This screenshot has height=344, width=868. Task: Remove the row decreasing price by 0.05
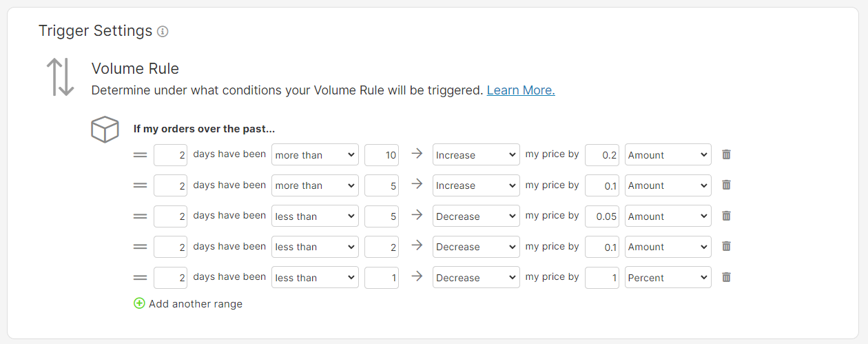726,216
